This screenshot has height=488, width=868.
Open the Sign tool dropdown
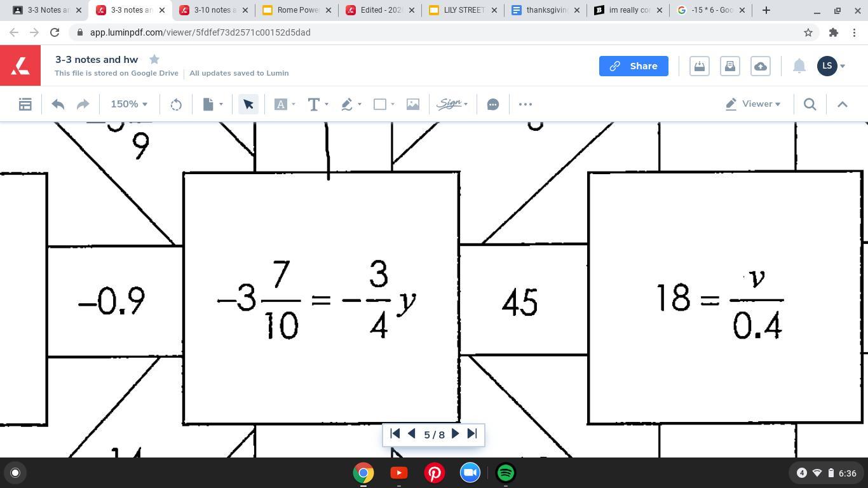point(452,104)
